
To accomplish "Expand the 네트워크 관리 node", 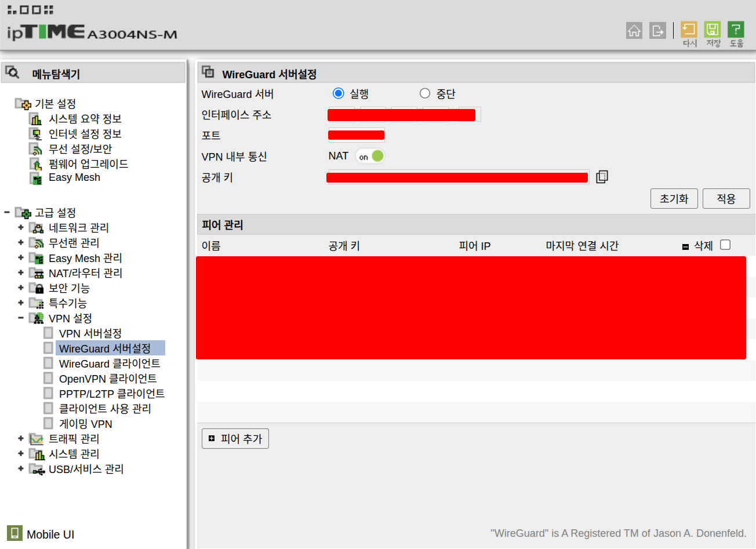I will [21, 227].
